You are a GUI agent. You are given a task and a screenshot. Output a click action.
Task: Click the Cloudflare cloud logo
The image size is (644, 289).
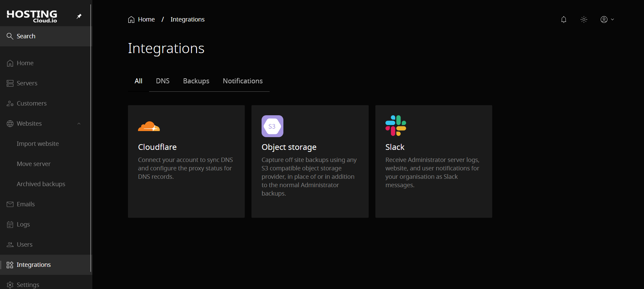tap(149, 126)
